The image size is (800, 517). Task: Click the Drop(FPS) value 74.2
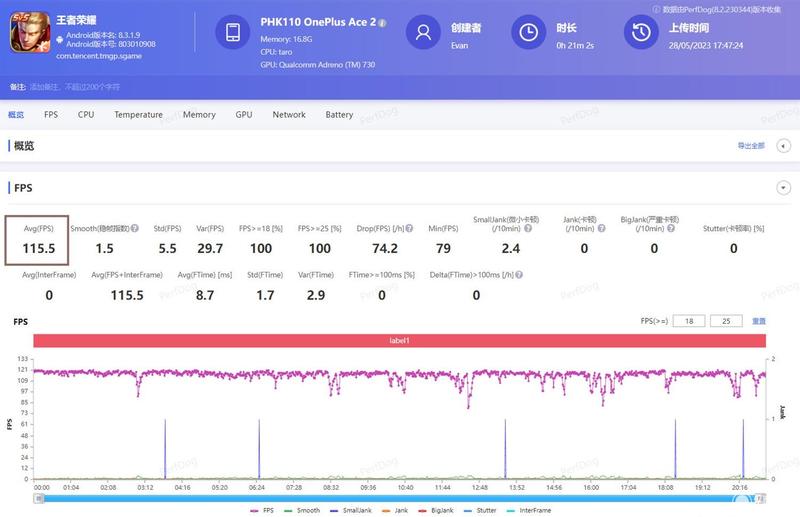click(x=385, y=249)
